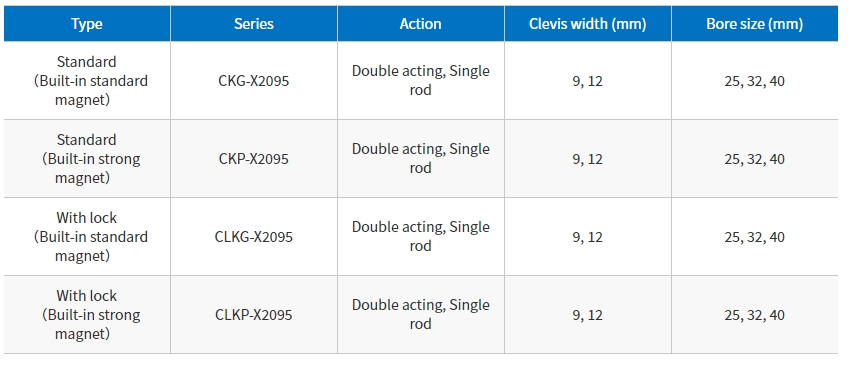Image resolution: width=848 pixels, height=376 pixels.
Task: Click clevis width 9, 12 in CLKG-X2095 row
Action: 587,237
